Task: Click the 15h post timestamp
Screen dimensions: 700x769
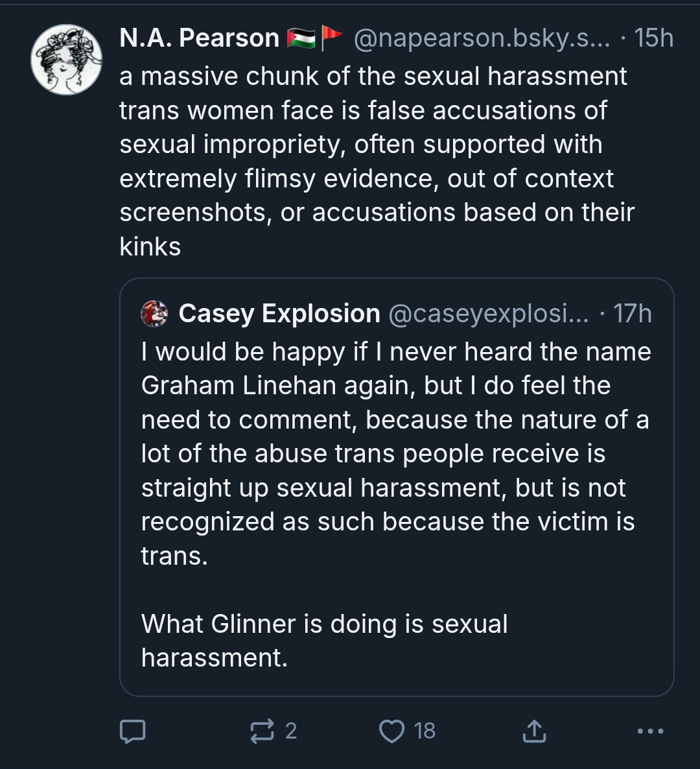Action: point(655,38)
